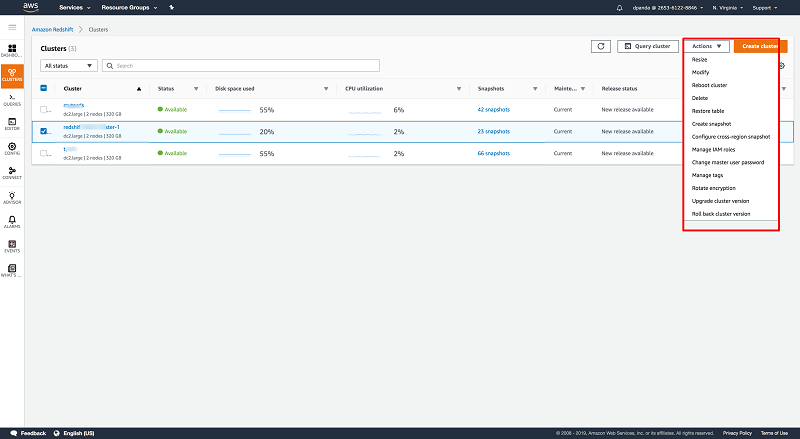Check the first cluster row checkbox

(x=43, y=109)
